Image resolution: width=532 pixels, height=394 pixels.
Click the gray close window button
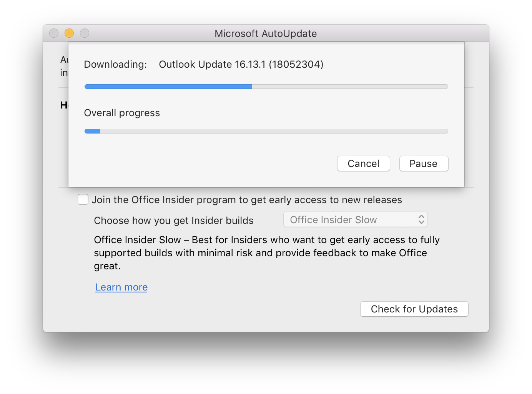tap(54, 33)
